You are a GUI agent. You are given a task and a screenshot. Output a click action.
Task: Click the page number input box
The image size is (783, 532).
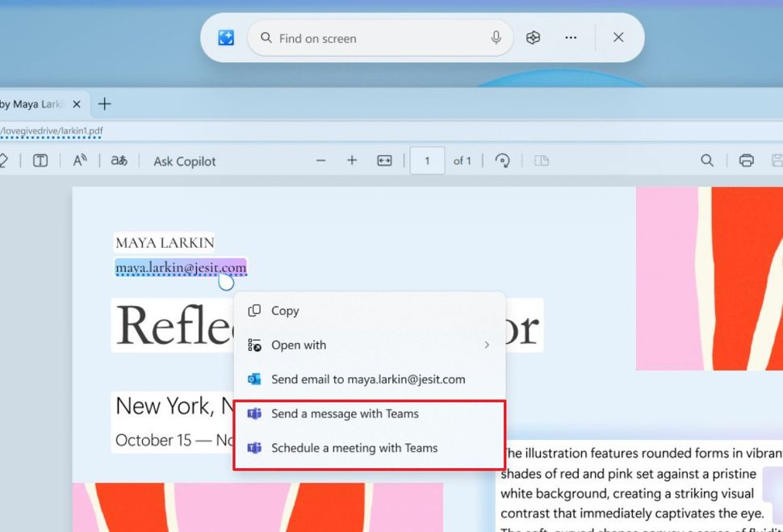point(427,161)
